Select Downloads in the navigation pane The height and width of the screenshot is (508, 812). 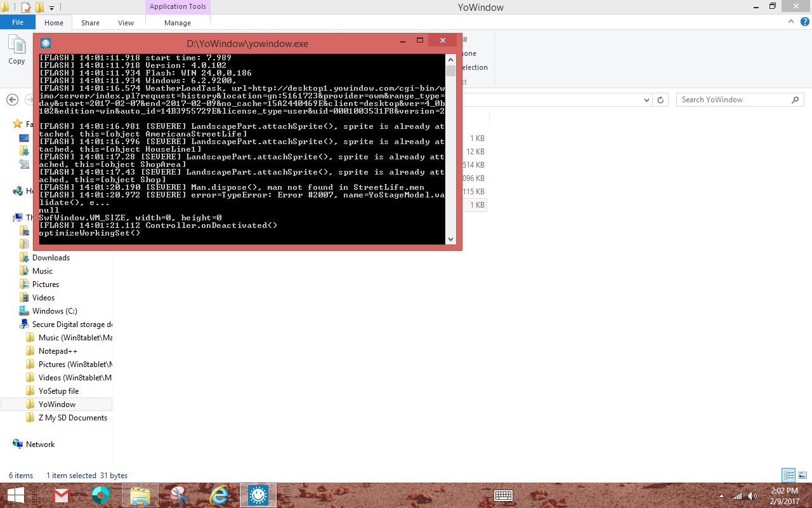pos(51,258)
